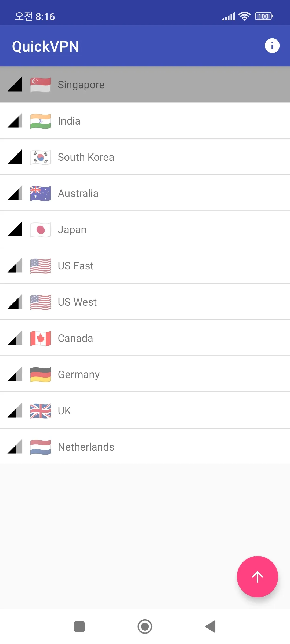Click the signal strength icon beside Australia
Image resolution: width=290 pixels, height=644 pixels.
click(x=15, y=193)
